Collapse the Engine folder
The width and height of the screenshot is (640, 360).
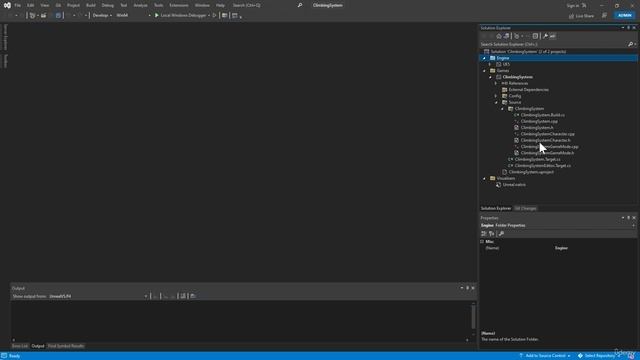point(484,58)
